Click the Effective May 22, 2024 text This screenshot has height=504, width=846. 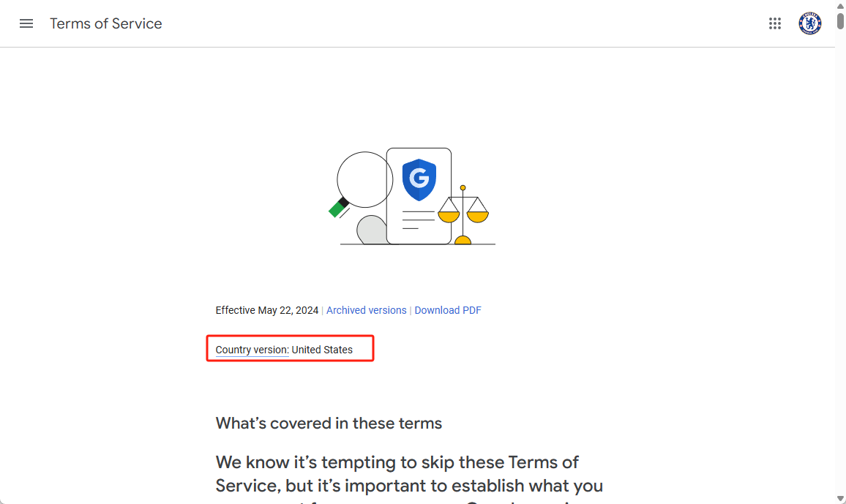pyautogui.click(x=267, y=310)
